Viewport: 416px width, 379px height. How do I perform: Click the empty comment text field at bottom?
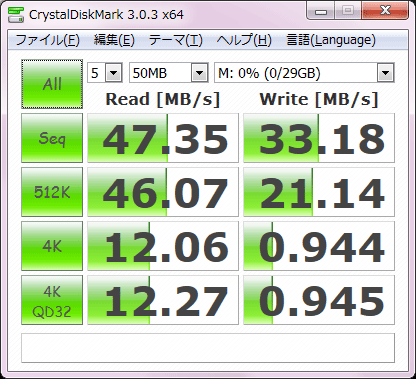click(x=208, y=348)
